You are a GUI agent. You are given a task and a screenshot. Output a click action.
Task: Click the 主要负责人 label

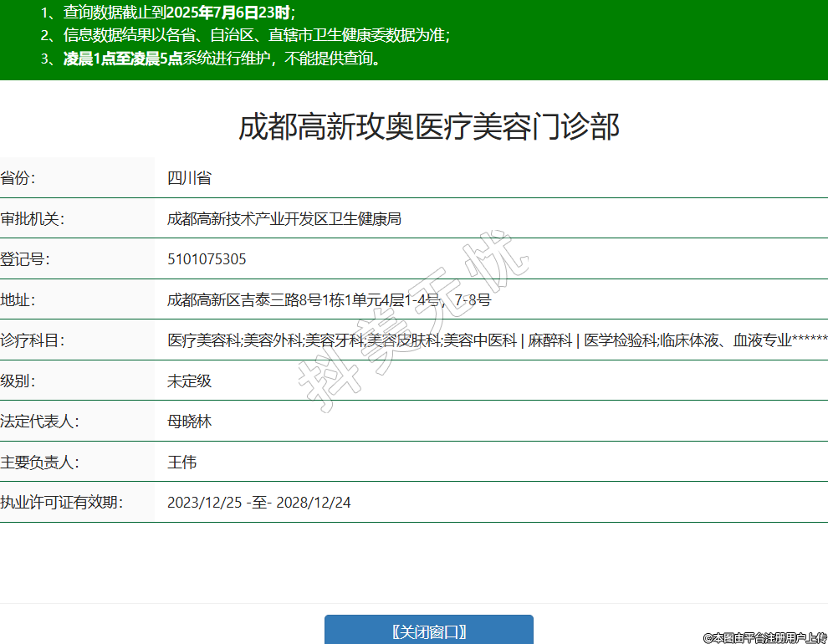[x=39, y=462]
